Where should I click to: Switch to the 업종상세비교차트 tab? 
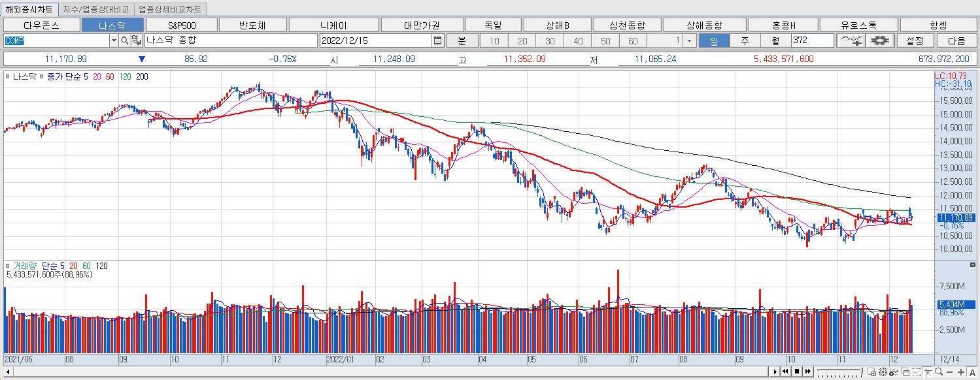pyautogui.click(x=170, y=9)
